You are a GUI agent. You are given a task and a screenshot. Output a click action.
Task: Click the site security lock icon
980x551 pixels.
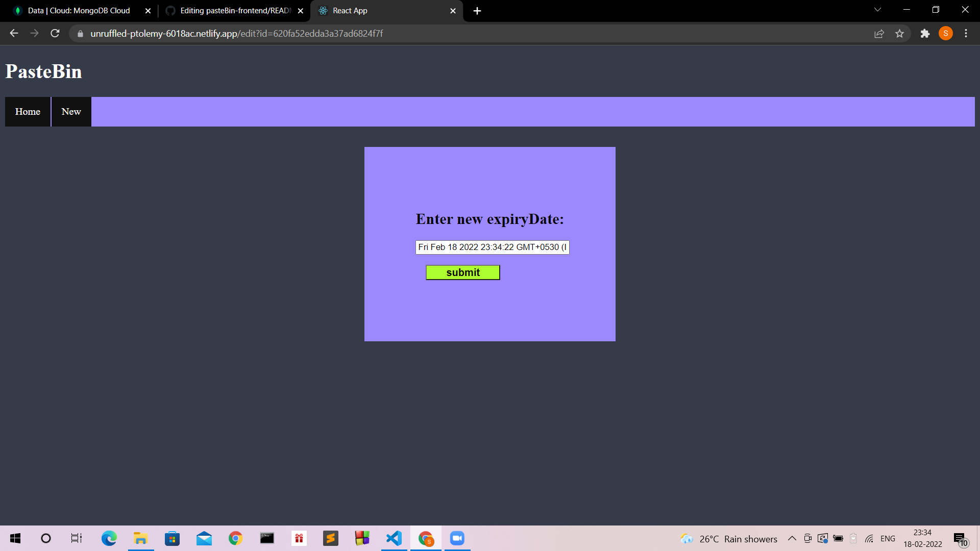click(x=80, y=33)
